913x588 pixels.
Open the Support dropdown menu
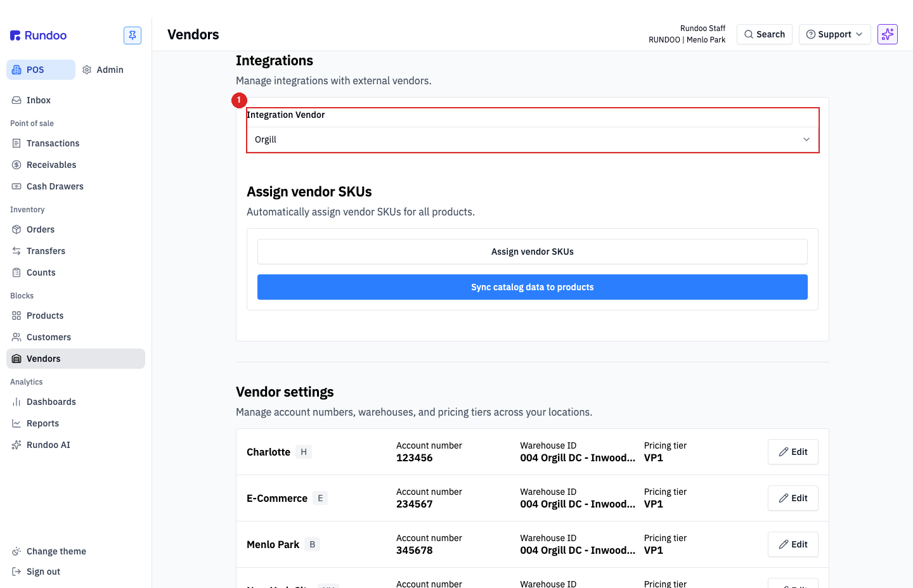[x=834, y=34]
